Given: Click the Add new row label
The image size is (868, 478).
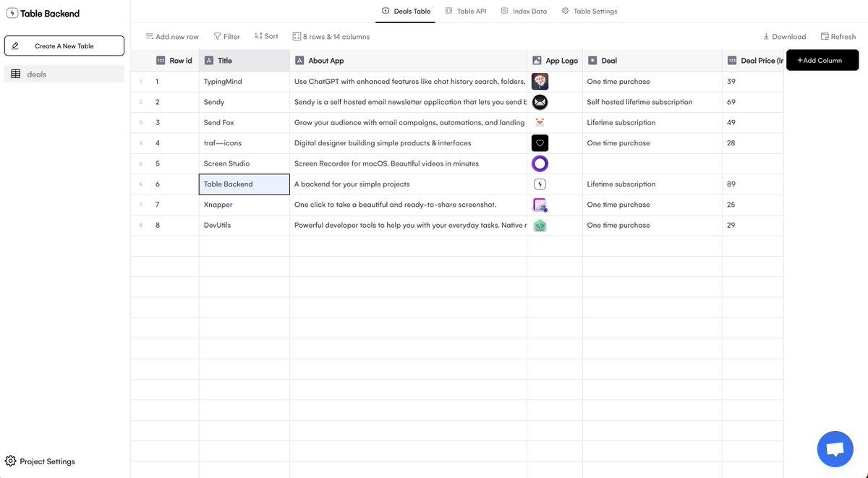Looking at the screenshot, I should tap(177, 37).
